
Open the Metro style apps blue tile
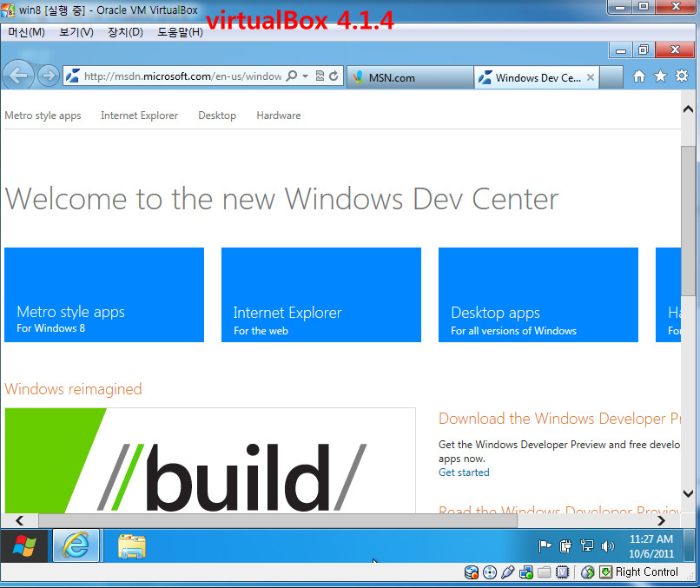104,294
